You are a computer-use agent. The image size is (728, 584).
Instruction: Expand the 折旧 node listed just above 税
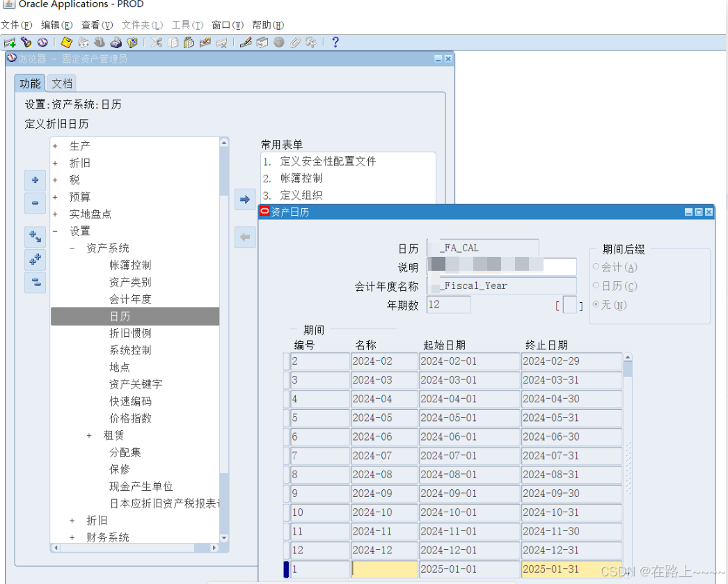pyautogui.click(x=55, y=164)
